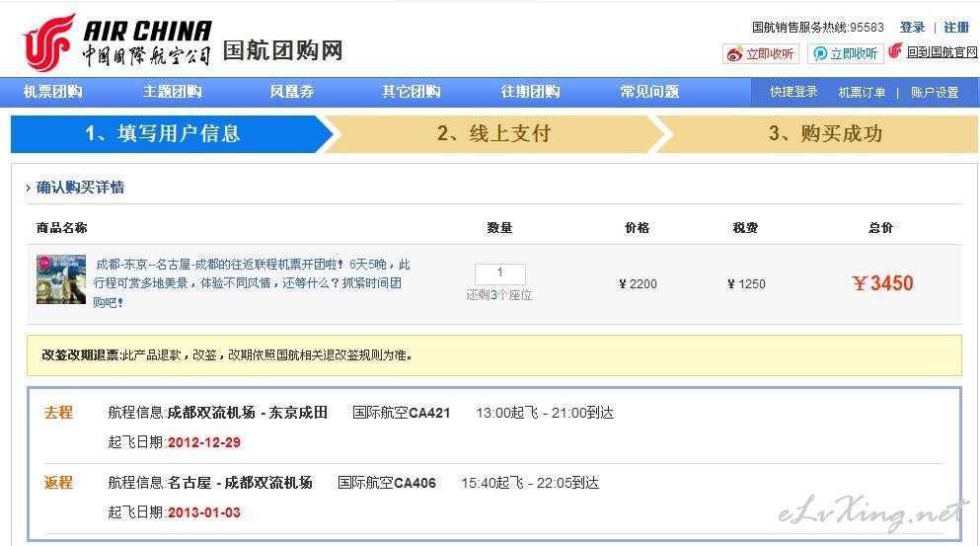Click 快捷登录 in the navigation bar
The width and height of the screenshot is (980, 546).
[793, 92]
